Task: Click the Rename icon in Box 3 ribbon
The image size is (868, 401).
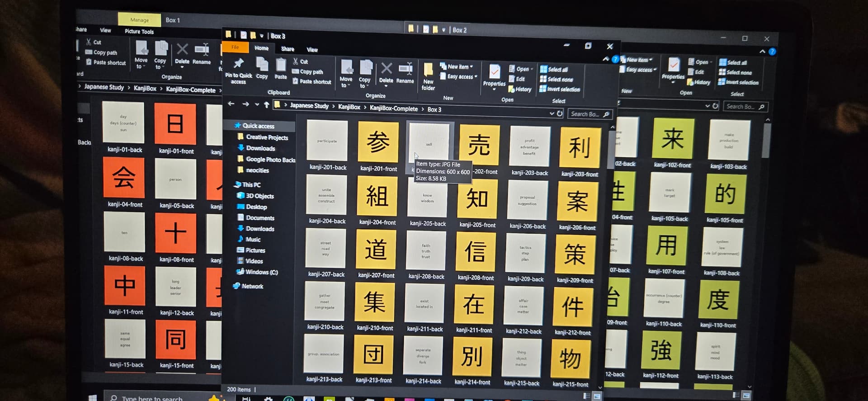Action: 405,71
